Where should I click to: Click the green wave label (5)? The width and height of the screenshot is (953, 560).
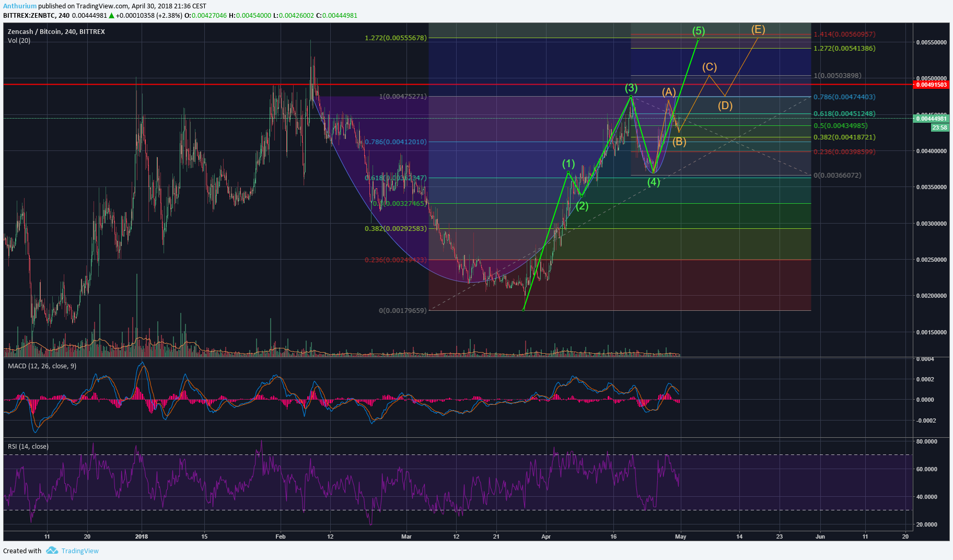coord(699,31)
